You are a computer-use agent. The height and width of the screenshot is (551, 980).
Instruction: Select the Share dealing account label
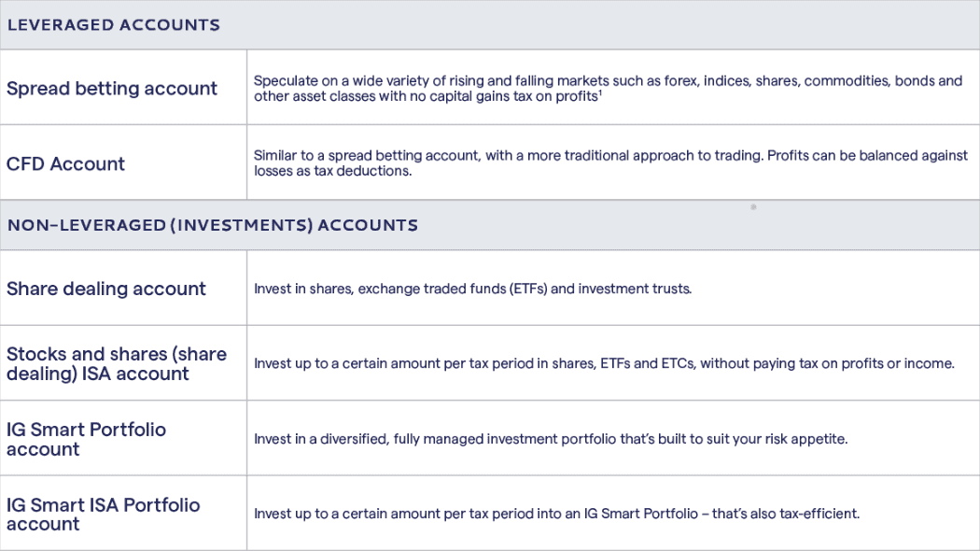pyautogui.click(x=106, y=290)
